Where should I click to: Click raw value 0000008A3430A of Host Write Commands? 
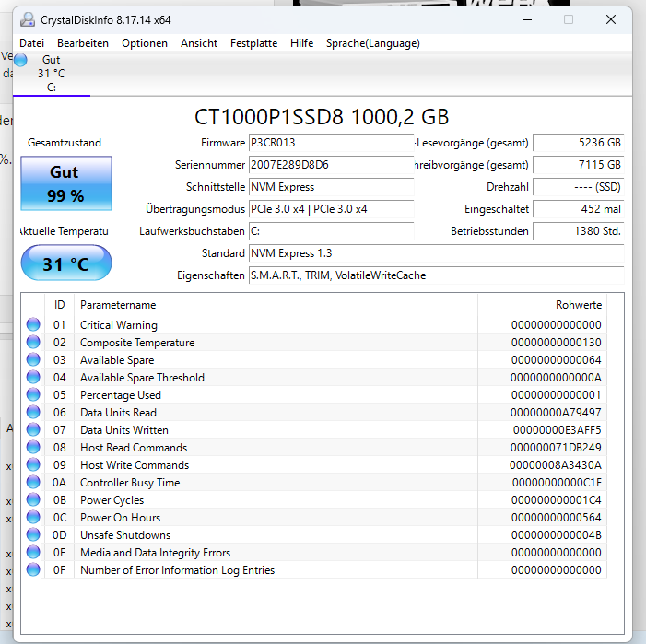(x=556, y=465)
